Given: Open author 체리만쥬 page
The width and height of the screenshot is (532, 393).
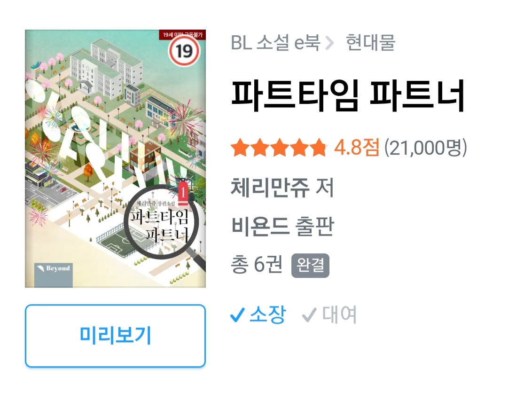Looking at the screenshot, I should click(x=270, y=188).
